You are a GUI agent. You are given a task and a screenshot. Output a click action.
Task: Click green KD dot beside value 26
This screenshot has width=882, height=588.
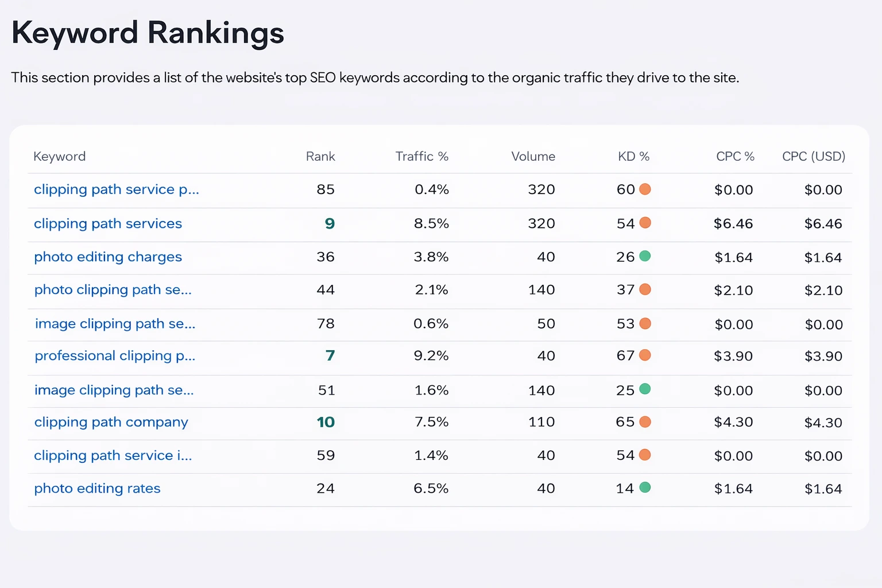645,256
